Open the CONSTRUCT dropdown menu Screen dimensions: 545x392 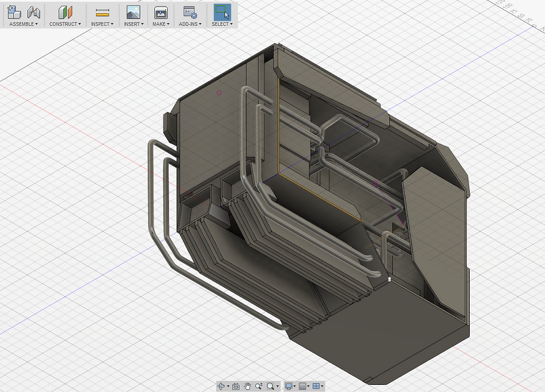(x=65, y=24)
